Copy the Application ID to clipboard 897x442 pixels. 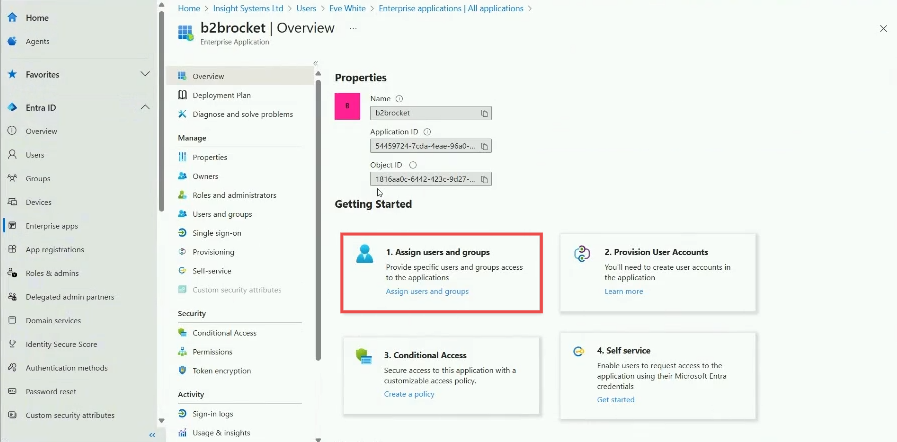pos(485,146)
